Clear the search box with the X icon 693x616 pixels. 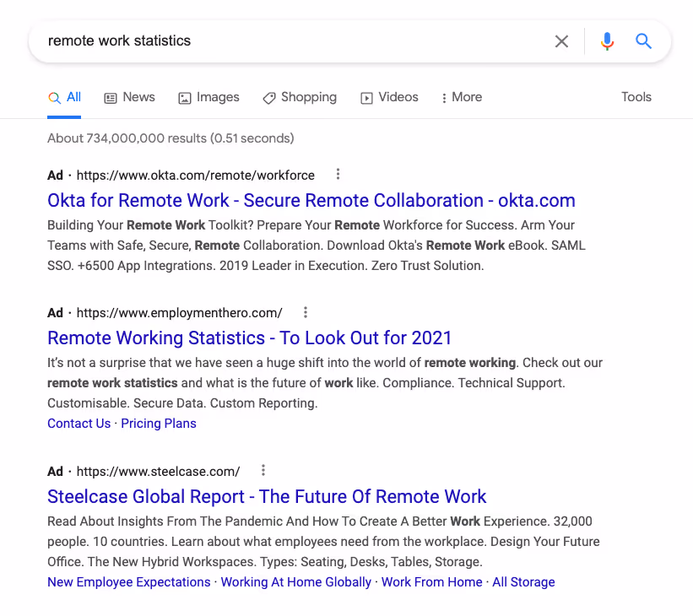point(561,41)
